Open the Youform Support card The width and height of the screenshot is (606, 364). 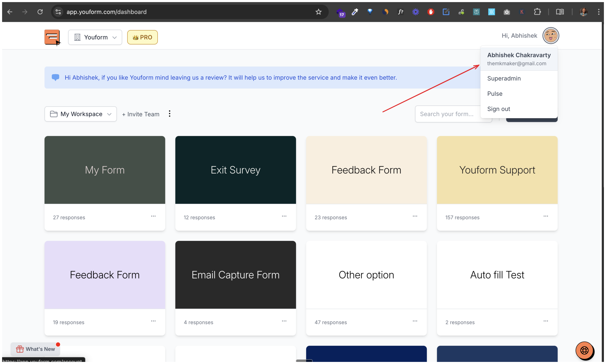click(x=497, y=170)
